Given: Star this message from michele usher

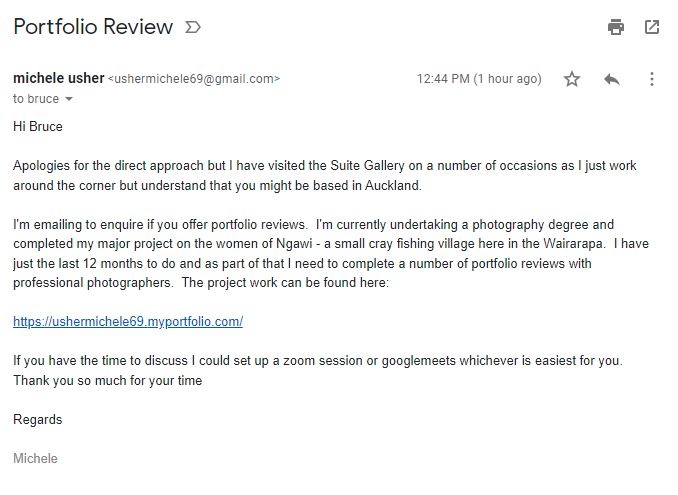Looking at the screenshot, I should (x=572, y=79).
